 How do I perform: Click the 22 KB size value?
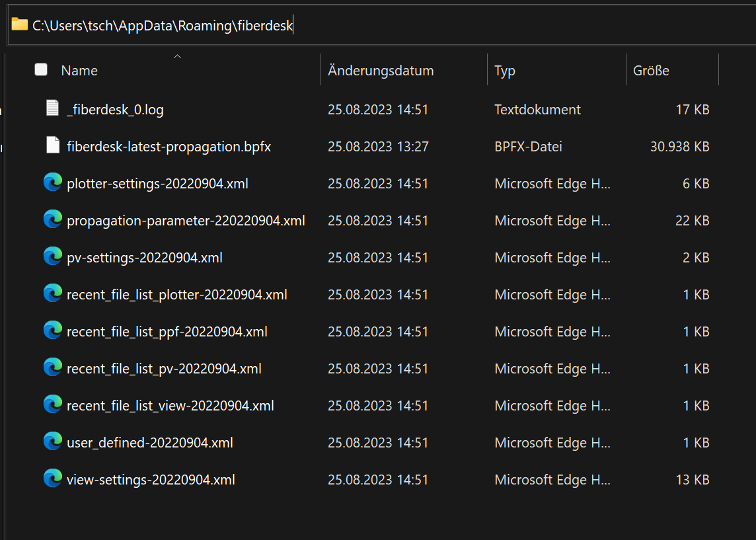click(693, 221)
